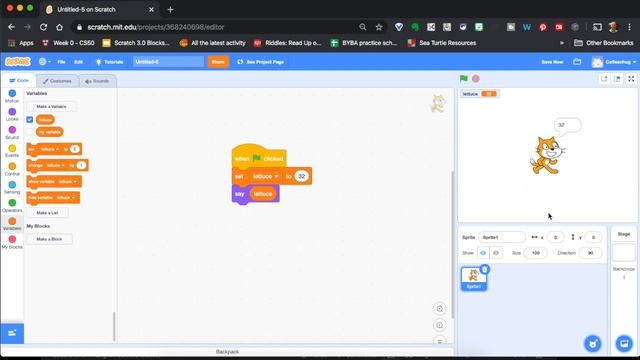Click Make a List button
The height and width of the screenshot is (360, 640).
click(47, 213)
